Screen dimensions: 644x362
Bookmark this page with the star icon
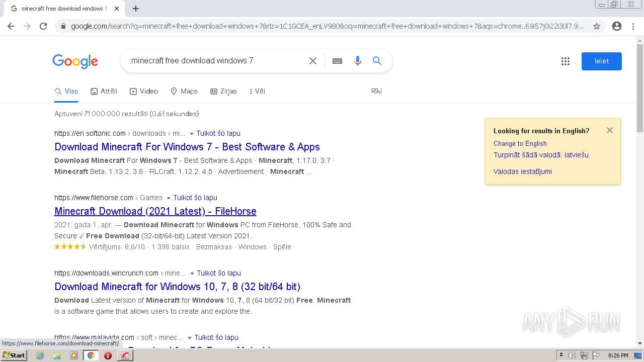pyautogui.click(x=597, y=26)
